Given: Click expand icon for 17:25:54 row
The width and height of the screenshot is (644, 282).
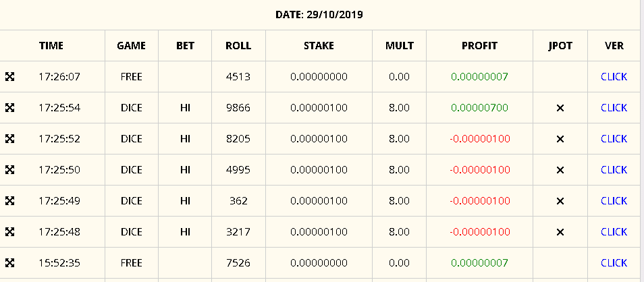Looking at the screenshot, I should pos(9,108).
